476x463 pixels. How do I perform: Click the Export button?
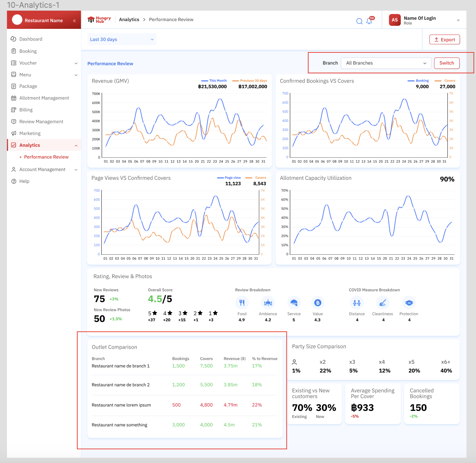(x=444, y=40)
